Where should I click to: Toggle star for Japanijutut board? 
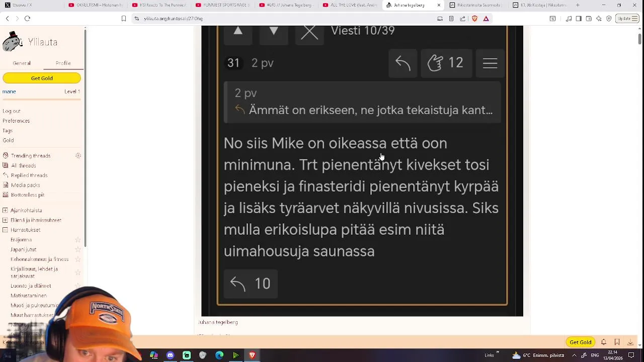click(x=78, y=249)
